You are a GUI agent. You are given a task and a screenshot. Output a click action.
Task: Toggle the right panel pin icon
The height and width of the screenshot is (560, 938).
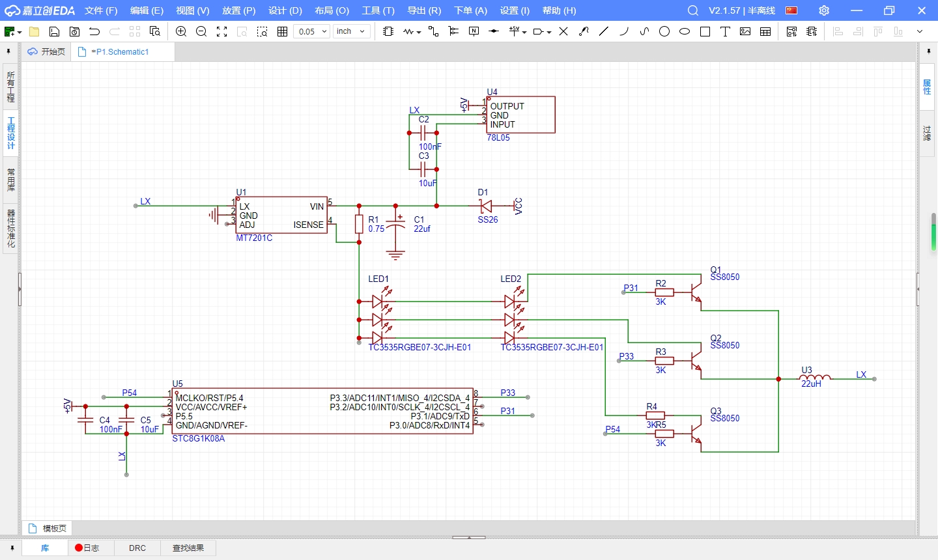pyautogui.click(x=928, y=51)
